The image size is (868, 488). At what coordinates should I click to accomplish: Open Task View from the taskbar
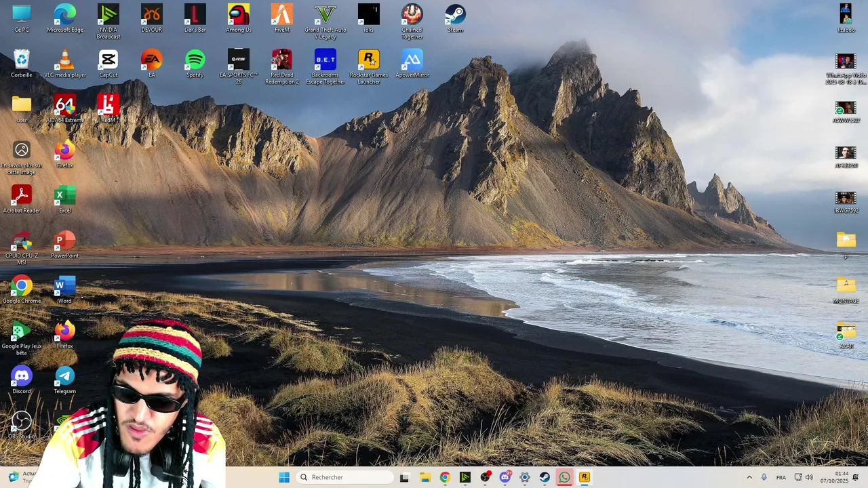tap(404, 477)
